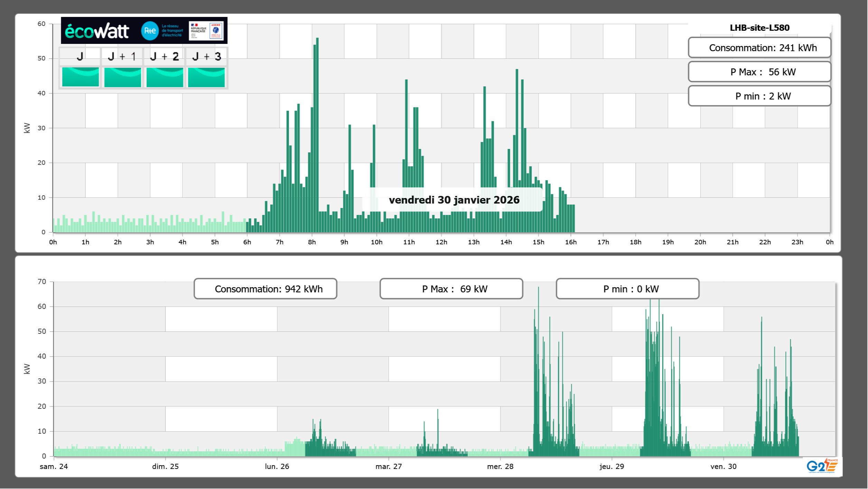This screenshot has height=489, width=868.
Task: Click the Consommation: 241 kWh box
Action: pos(759,48)
